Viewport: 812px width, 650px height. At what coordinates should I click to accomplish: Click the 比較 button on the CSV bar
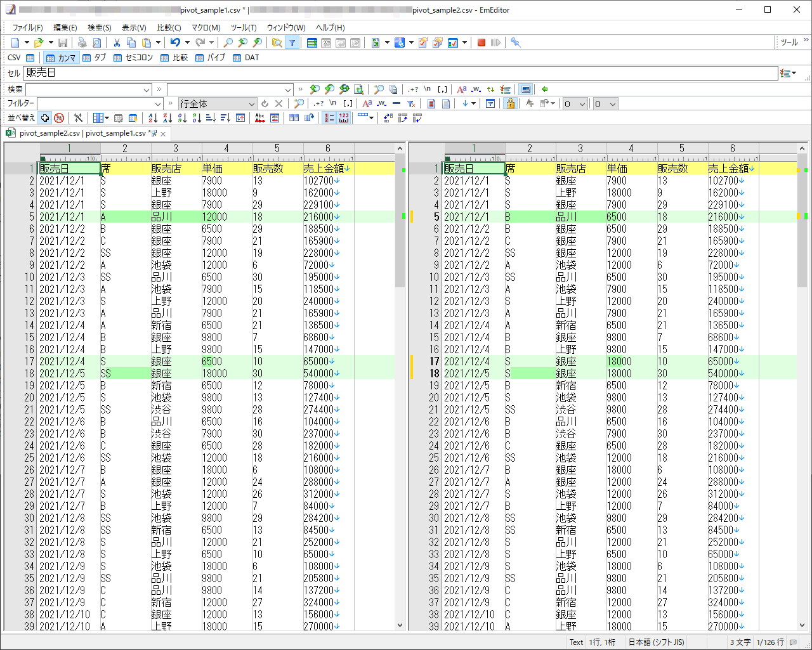pyautogui.click(x=174, y=58)
